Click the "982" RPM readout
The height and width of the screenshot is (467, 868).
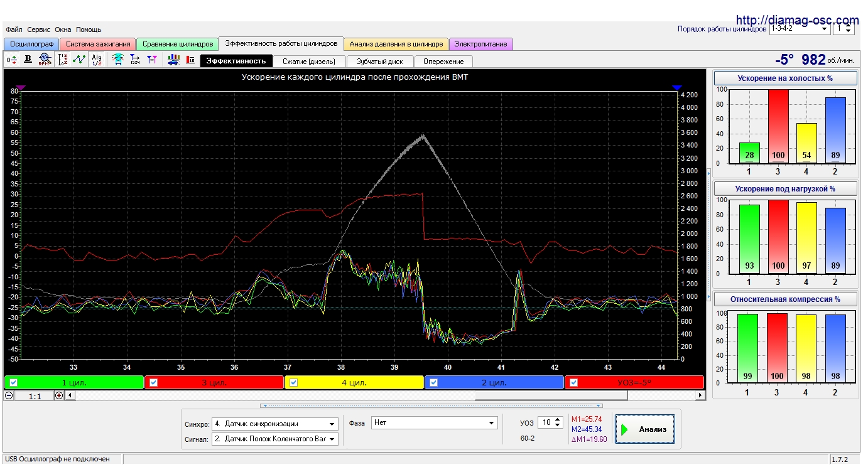[x=813, y=60]
